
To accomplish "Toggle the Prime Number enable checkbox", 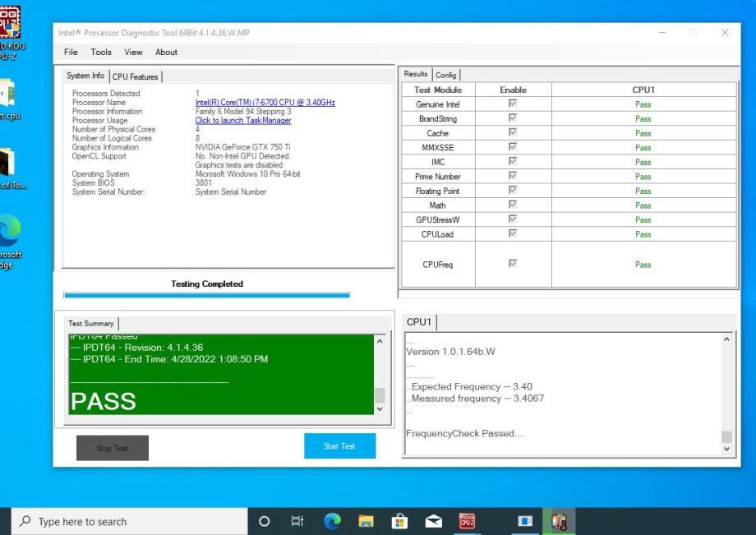I will click(513, 177).
